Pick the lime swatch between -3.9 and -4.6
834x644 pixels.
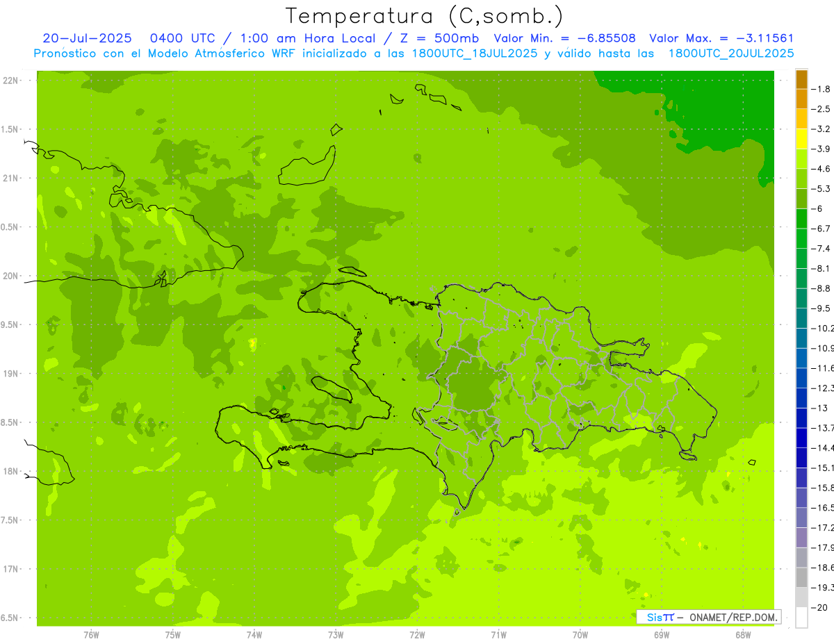point(801,159)
